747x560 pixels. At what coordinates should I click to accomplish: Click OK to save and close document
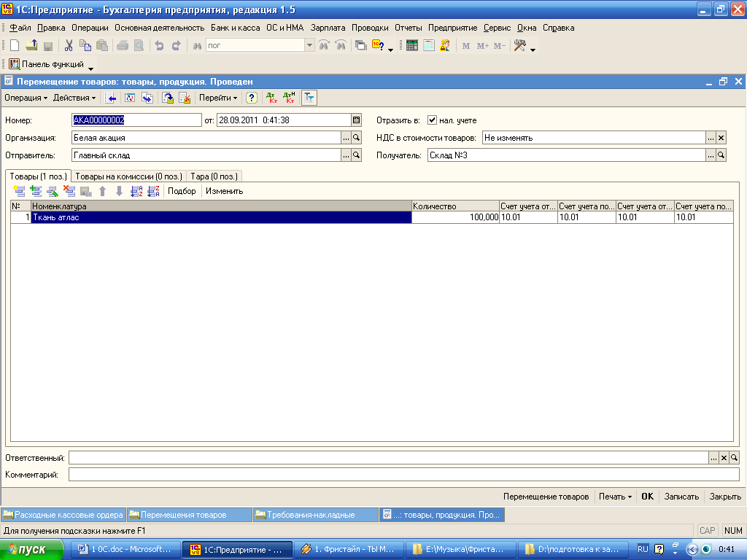[648, 497]
